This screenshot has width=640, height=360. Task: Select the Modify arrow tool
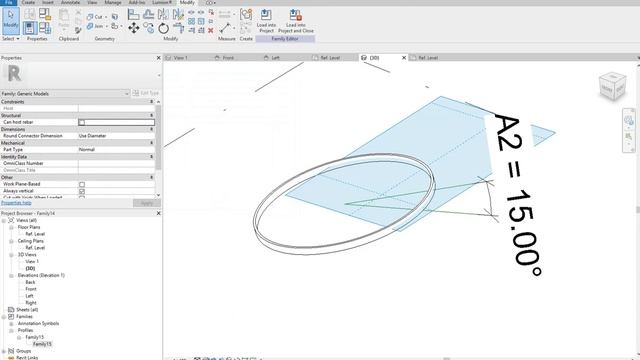click(11, 20)
